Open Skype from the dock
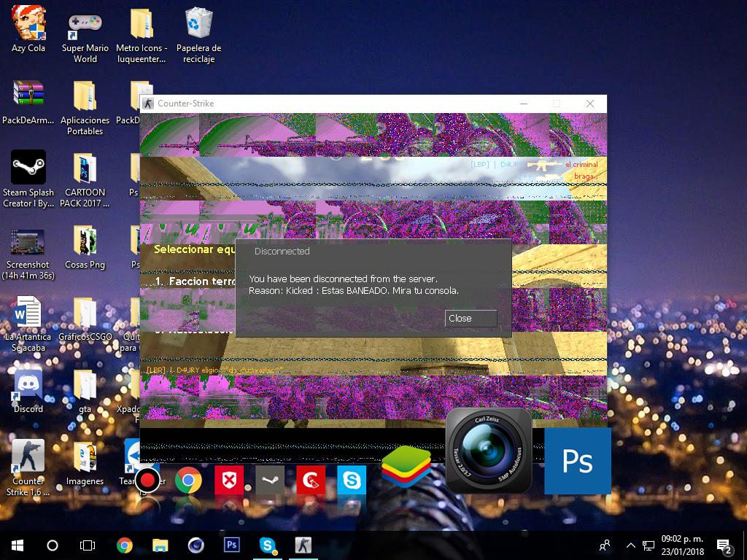This screenshot has height=560, width=747. pos(352,480)
